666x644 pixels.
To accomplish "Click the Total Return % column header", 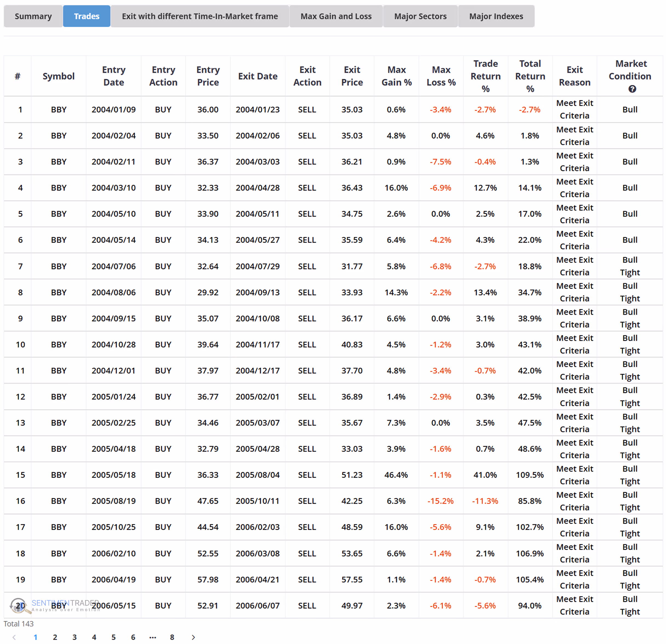I will (x=530, y=76).
